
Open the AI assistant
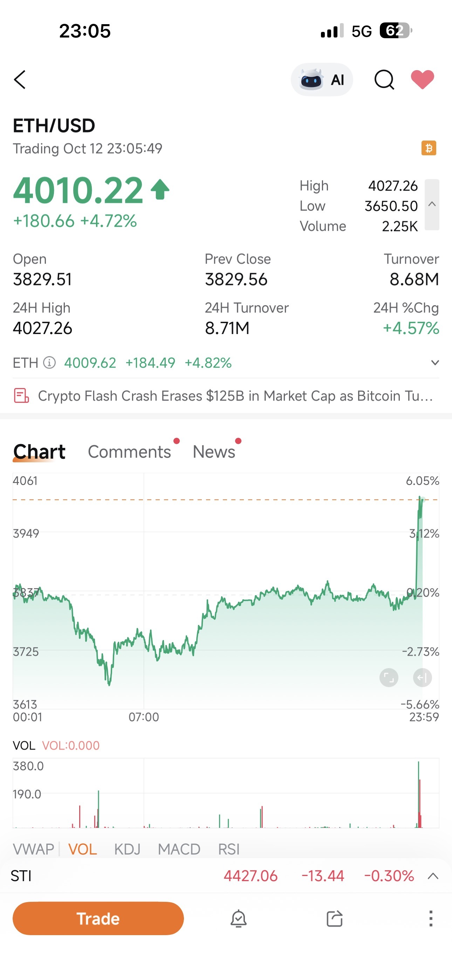[x=322, y=80]
